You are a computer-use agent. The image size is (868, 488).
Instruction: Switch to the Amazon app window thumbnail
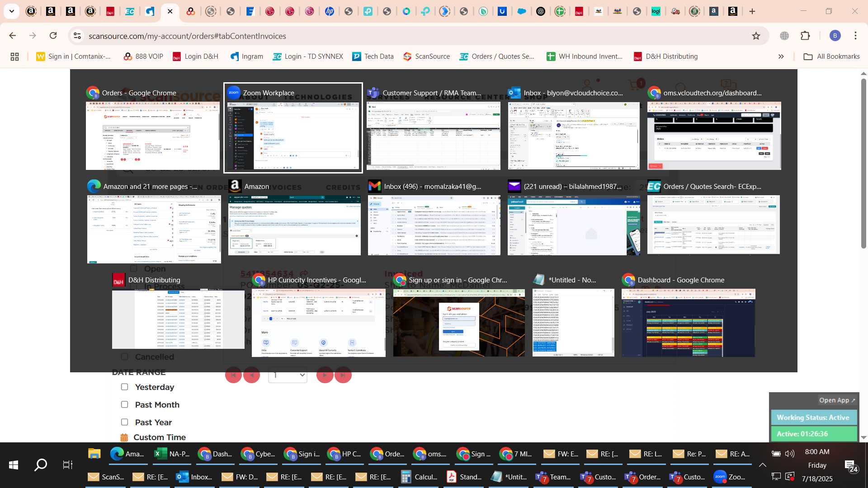click(x=294, y=217)
